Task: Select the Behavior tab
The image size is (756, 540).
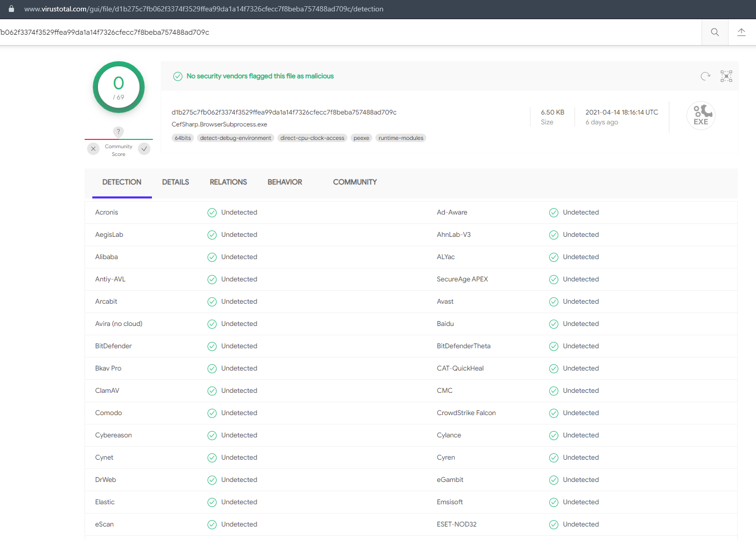Action: pos(285,182)
